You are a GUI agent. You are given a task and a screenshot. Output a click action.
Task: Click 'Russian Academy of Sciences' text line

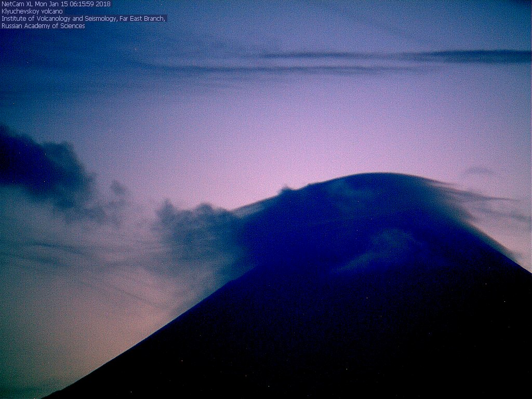point(43,26)
